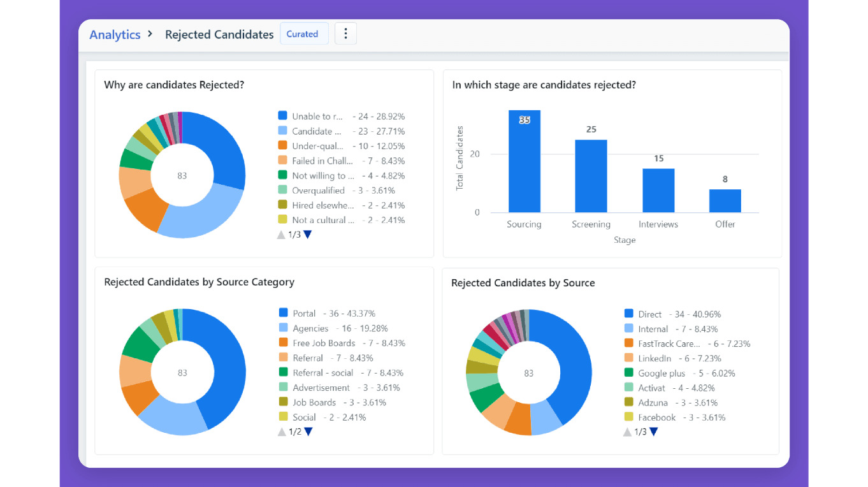Go to previous legend page in rejection reasons chart
Image resolution: width=868 pixels, height=487 pixels.
pyautogui.click(x=281, y=235)
